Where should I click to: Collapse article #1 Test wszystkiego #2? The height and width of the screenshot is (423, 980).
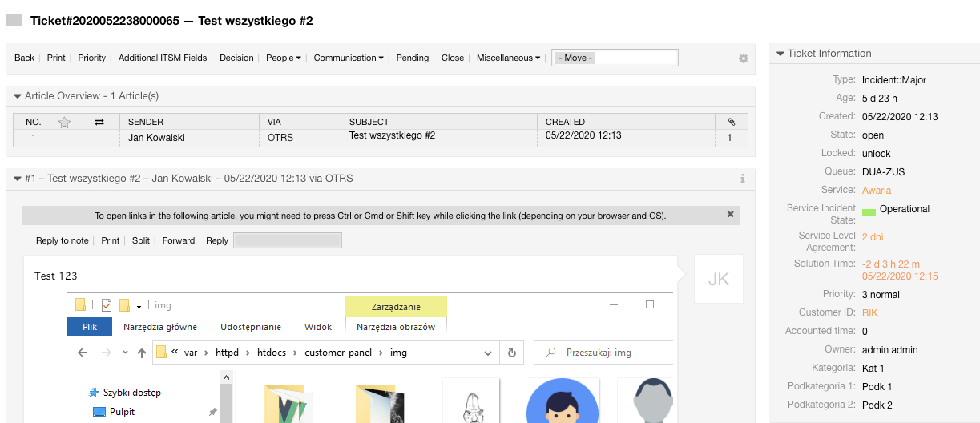click(18, 179)
